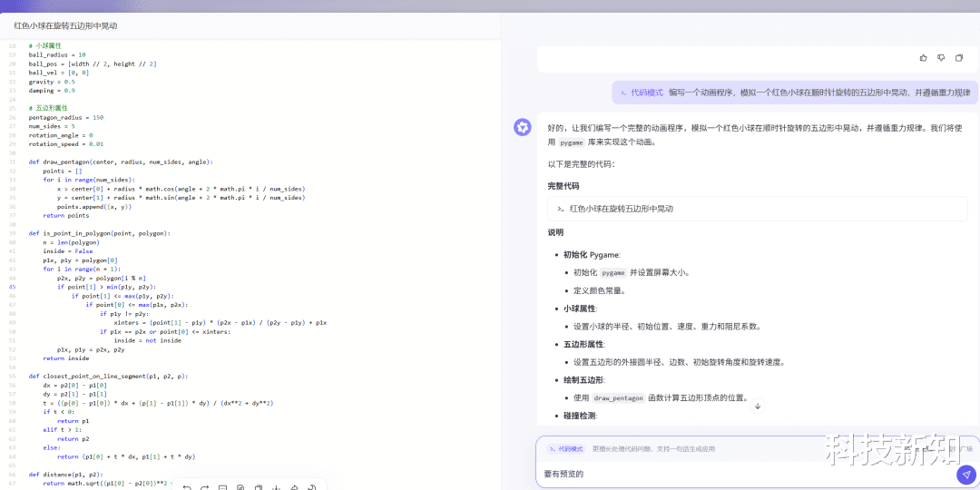The height and width of the screenshot is (490, 980).
Task: Copy the response with the copy icon
Action: pyautogui.click(x=959, y=58)
